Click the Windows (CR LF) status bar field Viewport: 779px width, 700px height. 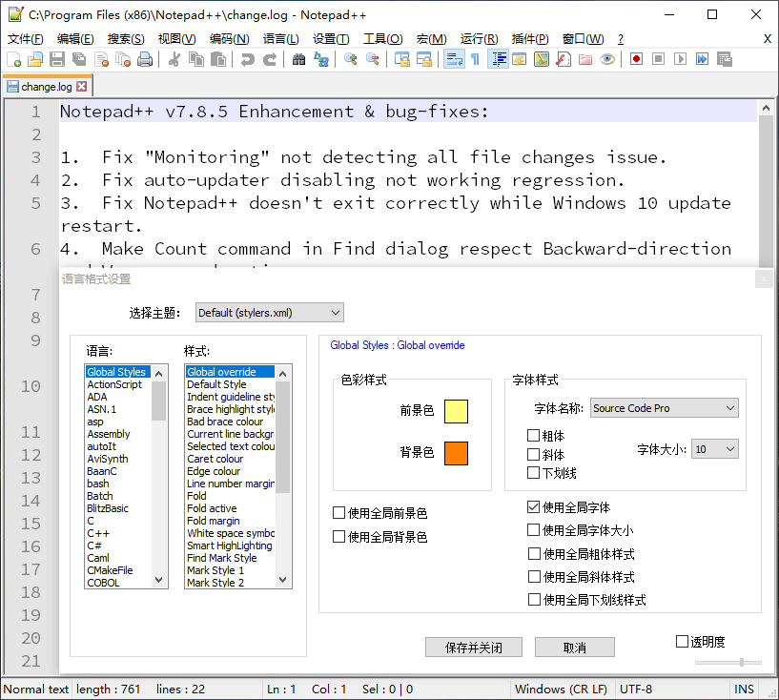coord(562,690)
